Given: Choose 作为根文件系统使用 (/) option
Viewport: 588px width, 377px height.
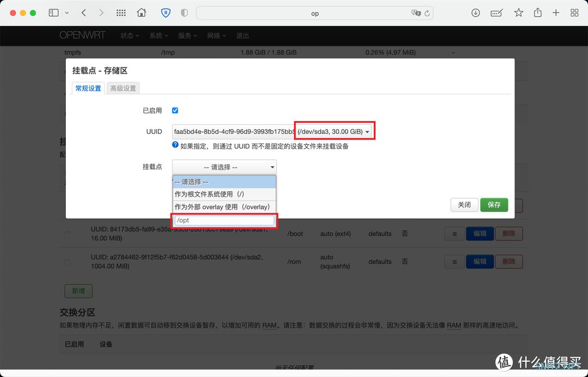Looking at the screenshot, I should tap(224, 194).
